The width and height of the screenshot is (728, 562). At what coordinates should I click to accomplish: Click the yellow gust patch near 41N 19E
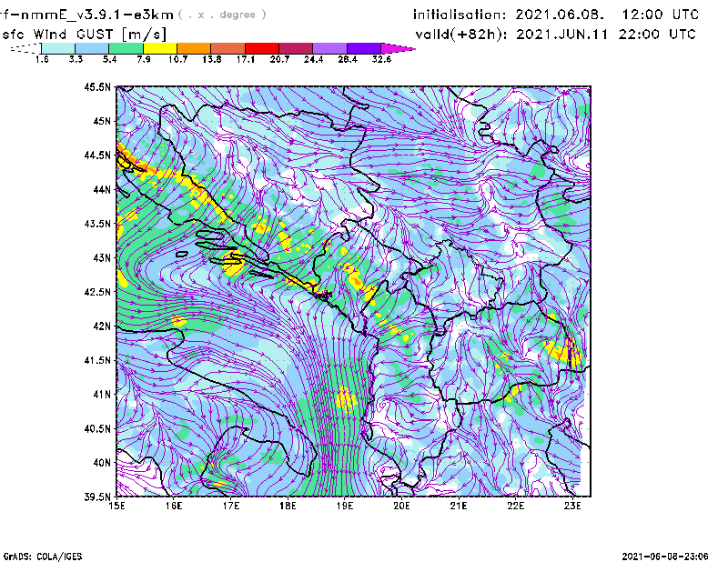pos(346,397)
